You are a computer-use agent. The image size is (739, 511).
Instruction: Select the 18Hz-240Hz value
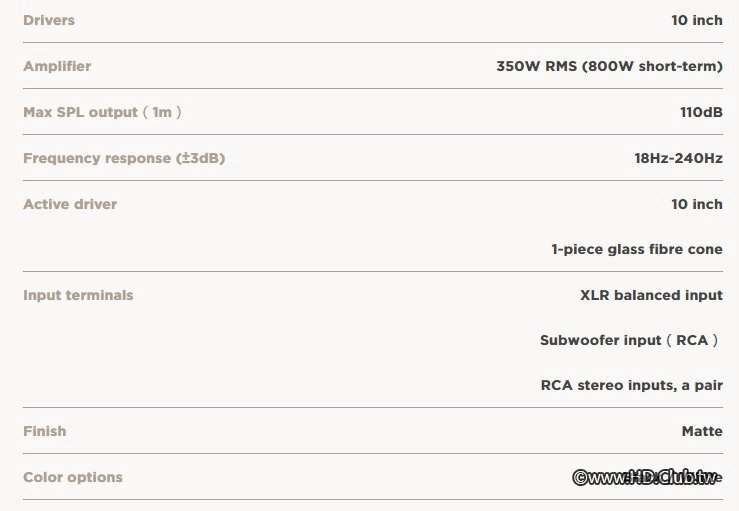(x=672, y=158)
